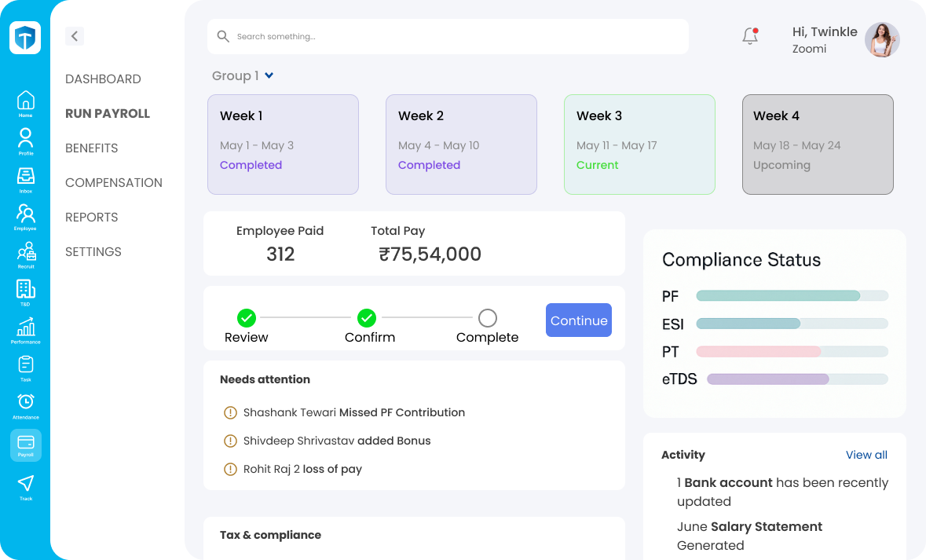
Task: Open REPORTS menu item
Action: (92, 218)
